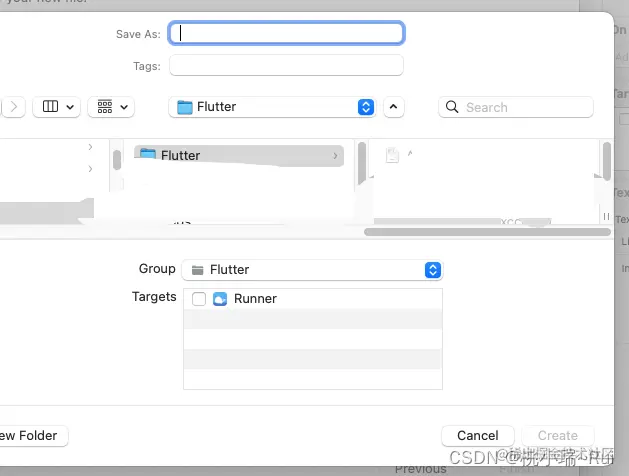Click the Runner app icon
The height and width of the screenshot is (476, 629).
(x=220, y=299)
